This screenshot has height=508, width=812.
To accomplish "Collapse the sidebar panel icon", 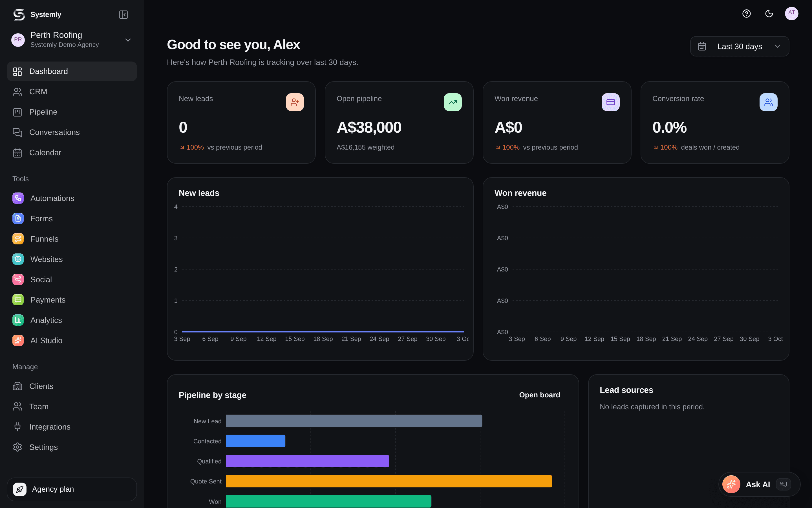I will (123, 14).
